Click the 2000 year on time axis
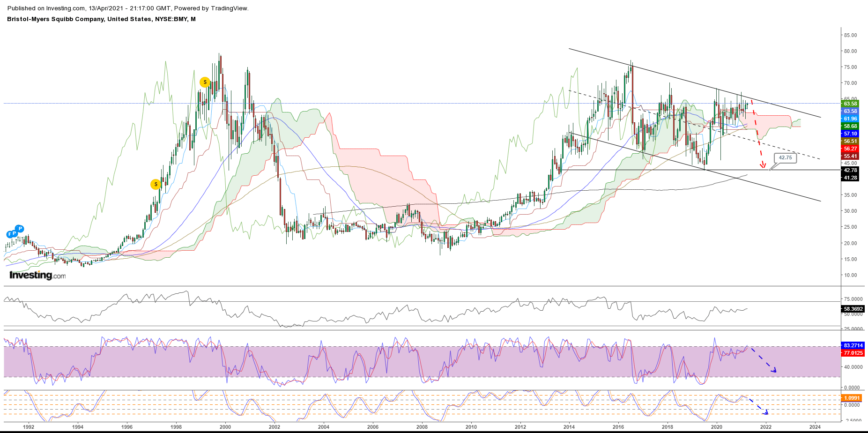This screenshot has width=868, height=433. [x=225, y=427]
